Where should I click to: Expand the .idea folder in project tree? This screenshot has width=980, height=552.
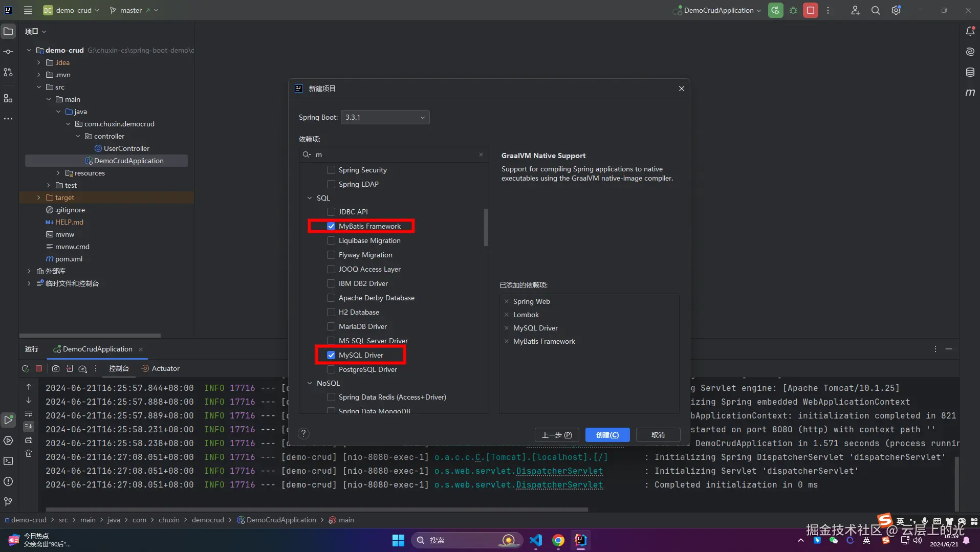click(x=39, y=62)
